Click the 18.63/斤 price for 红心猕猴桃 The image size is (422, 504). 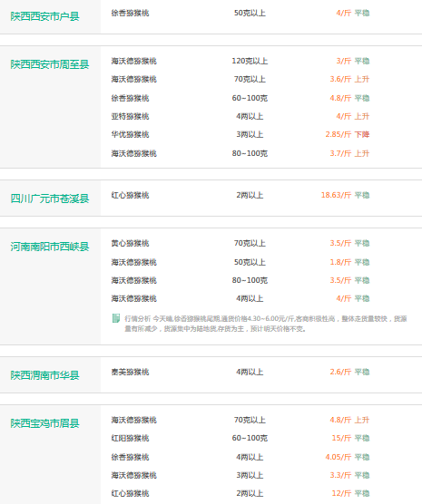coord(336,195)
